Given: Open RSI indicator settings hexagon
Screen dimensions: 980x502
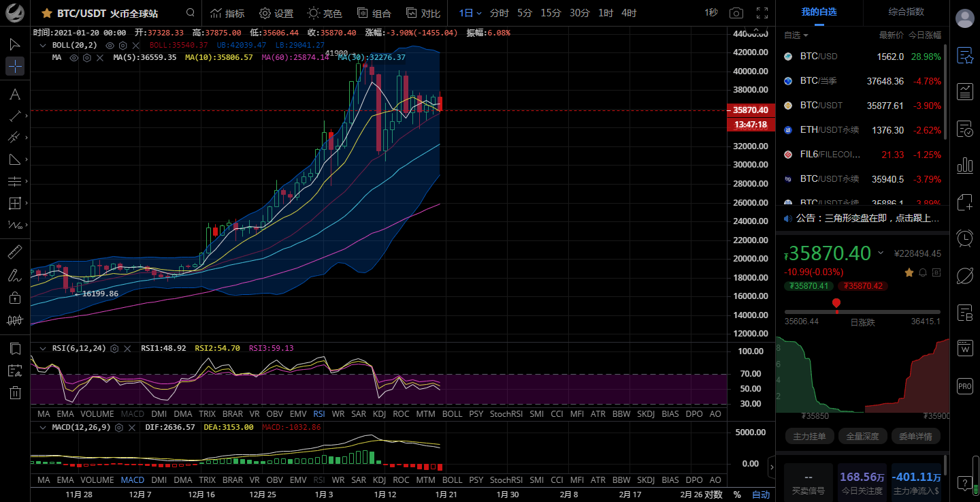Looking at the screenshot, I should pos(114,348).
